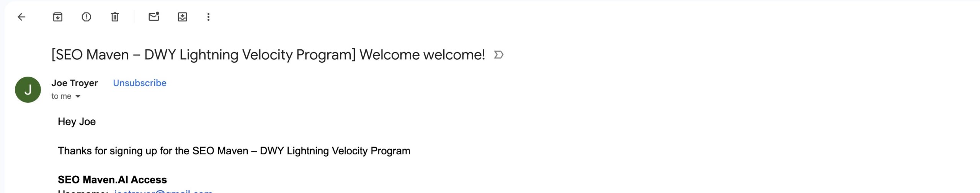The width and height of the screenshot is (980, 193).
Task: Click the Unsubscribe link
Action: point(140,83)
